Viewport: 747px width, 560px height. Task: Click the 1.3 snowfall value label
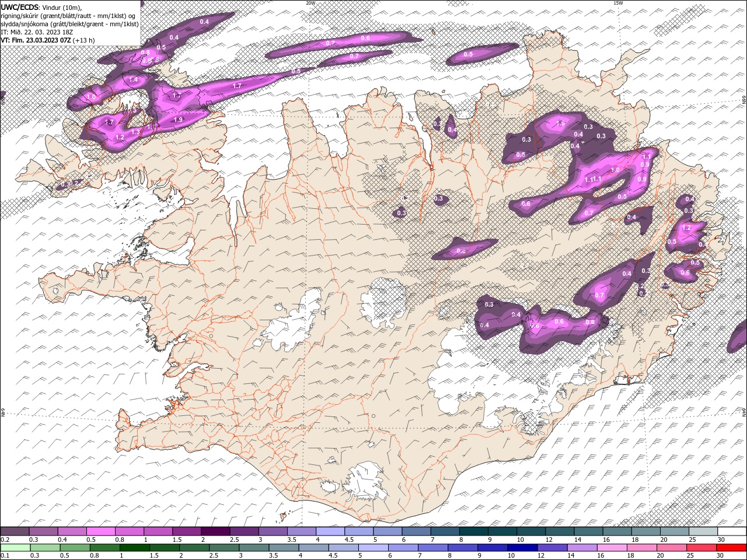coord(135,132)
